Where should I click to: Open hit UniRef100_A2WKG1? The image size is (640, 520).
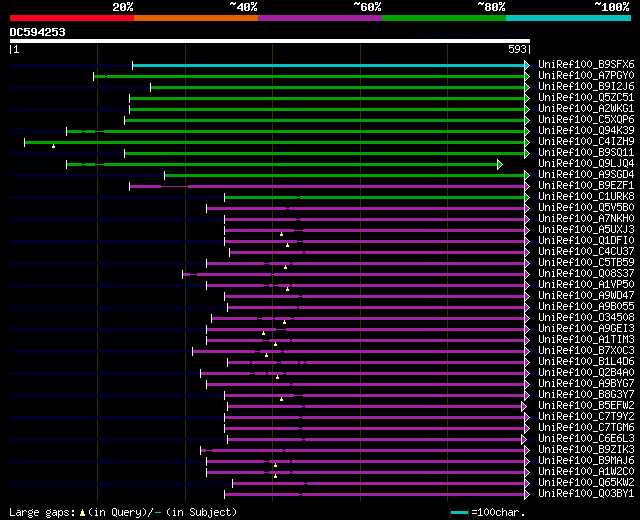click(x=586, y=109)
